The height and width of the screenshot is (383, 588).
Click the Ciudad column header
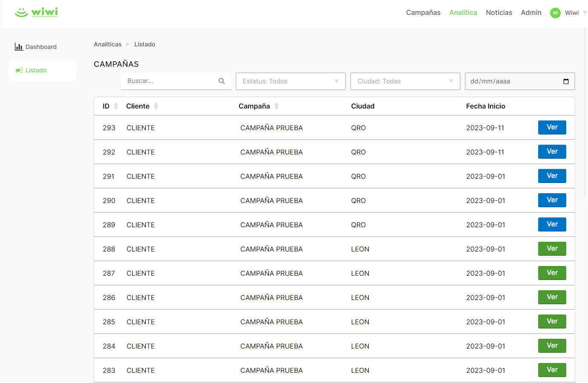pos(363,106)
